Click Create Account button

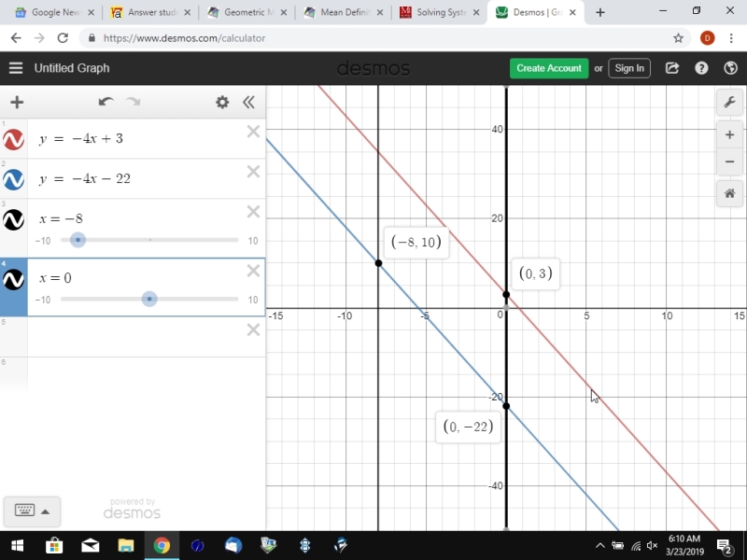point(549,68)
